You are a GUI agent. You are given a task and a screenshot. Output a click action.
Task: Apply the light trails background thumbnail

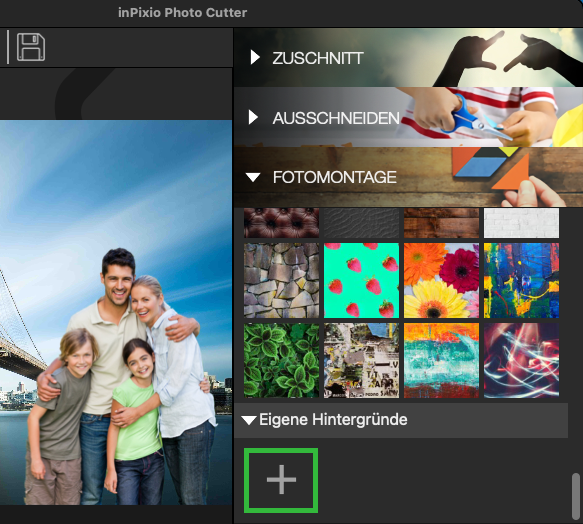point(521,360)
